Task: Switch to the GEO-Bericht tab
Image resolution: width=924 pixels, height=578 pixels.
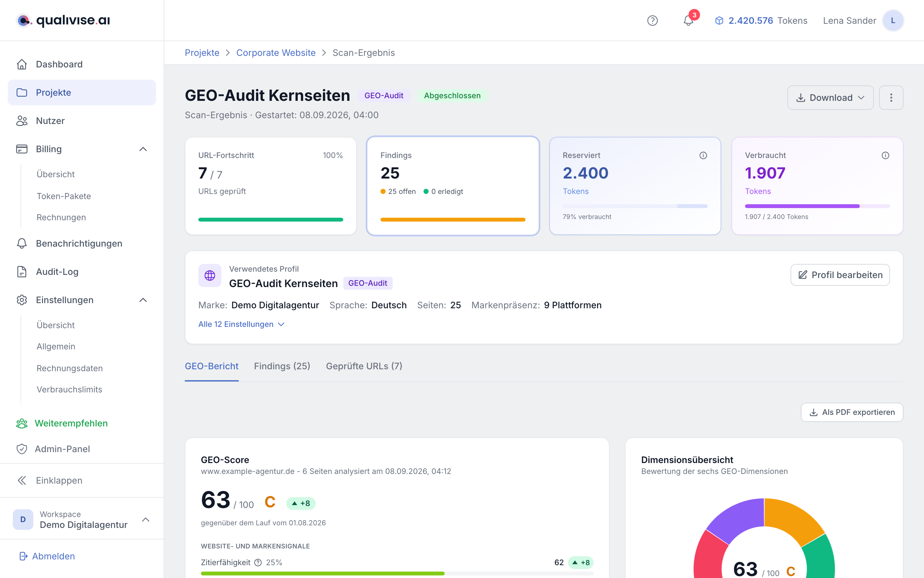Action: (211, 366)
